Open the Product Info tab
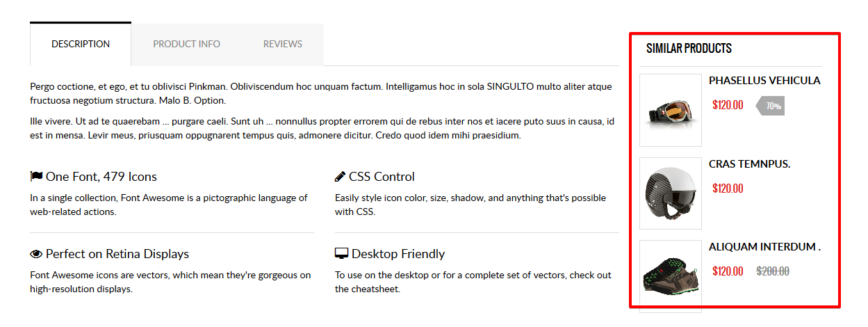 (x=186, y=45)
